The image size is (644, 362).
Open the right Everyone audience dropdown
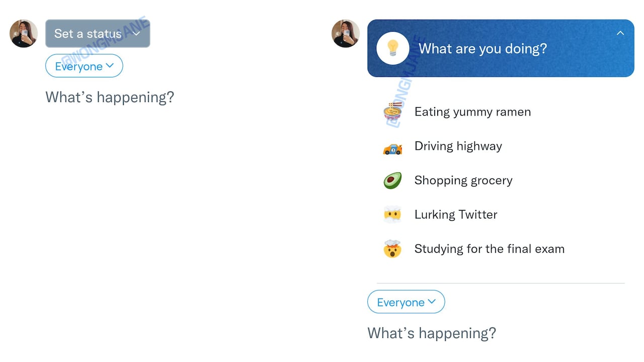coord(406,302)
